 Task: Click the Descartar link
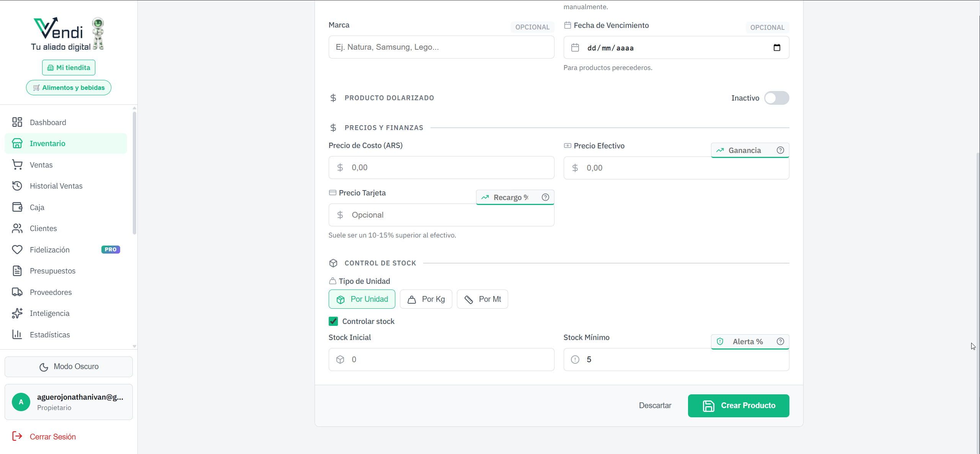[655, 405]
